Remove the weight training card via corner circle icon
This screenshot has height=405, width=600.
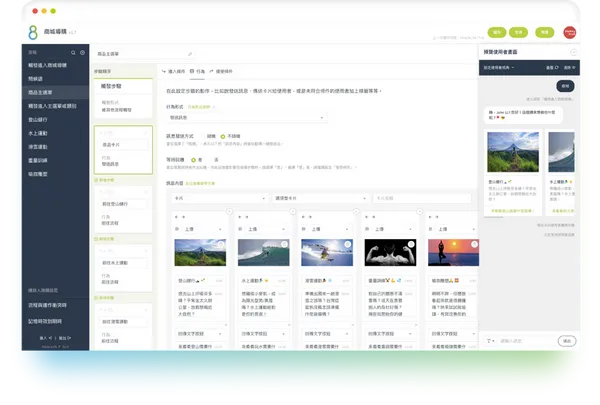(420, 211)
